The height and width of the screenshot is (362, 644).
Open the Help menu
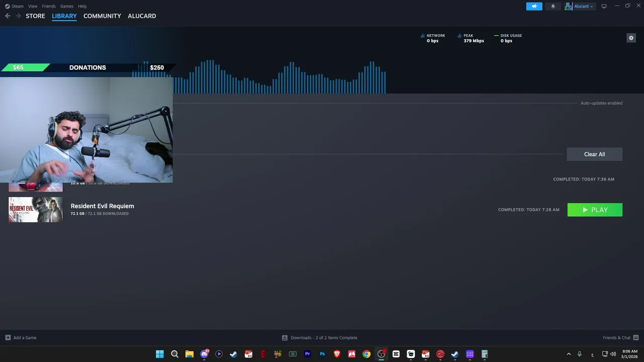point(82,6)
